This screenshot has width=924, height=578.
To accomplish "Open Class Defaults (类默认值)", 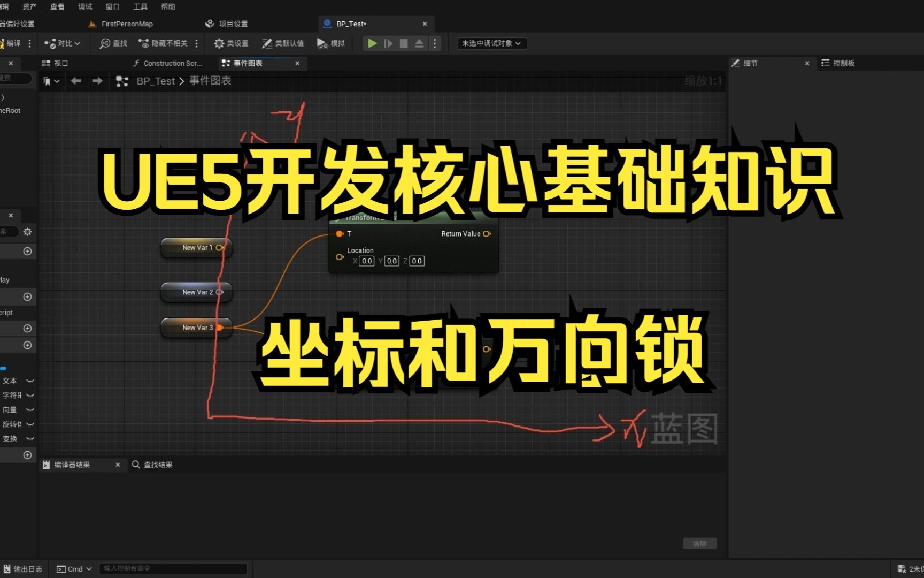I will tap(283, 43).
